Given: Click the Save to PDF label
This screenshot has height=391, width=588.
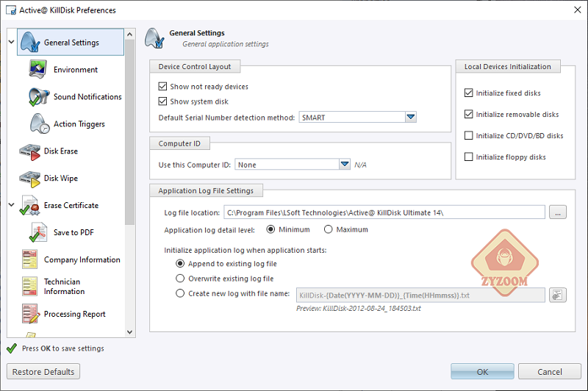Looking at the screenshot, I should point(73,232).
